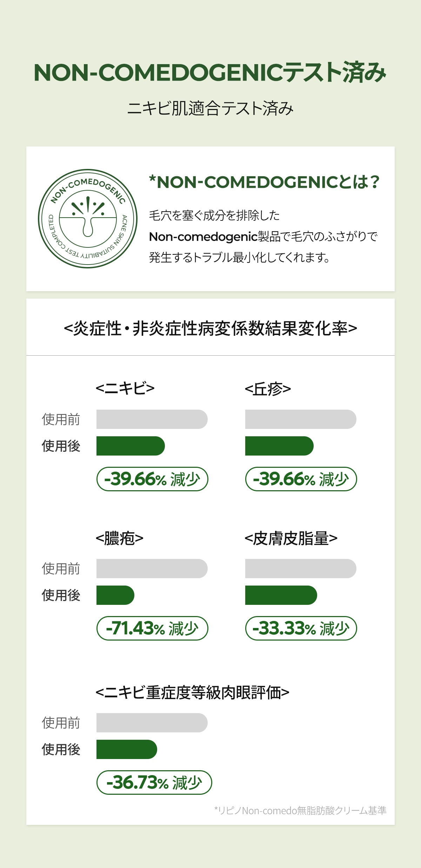Click the -33.33% 減少 badge
Screen dimensions: 421x868
click(x=301, y=628)
